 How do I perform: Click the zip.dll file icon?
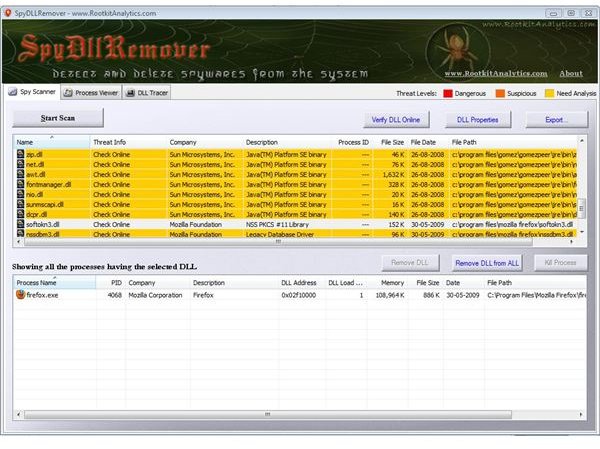pyautogui.click(x=20, y=154)
